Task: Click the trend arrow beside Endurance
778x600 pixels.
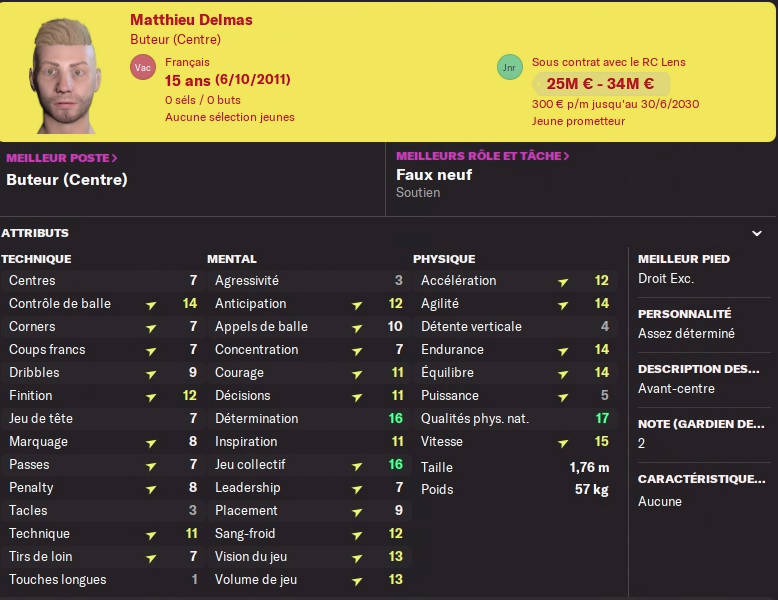Action: pyautogui.click(x=563, y=350)
